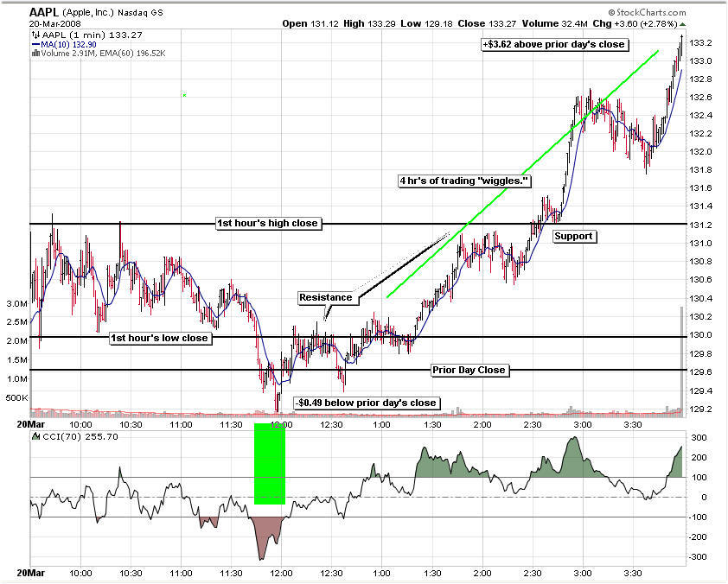Click the positive 100 CCI axis label
This screenshot has width=728, height=584.
tap(699, 478)
